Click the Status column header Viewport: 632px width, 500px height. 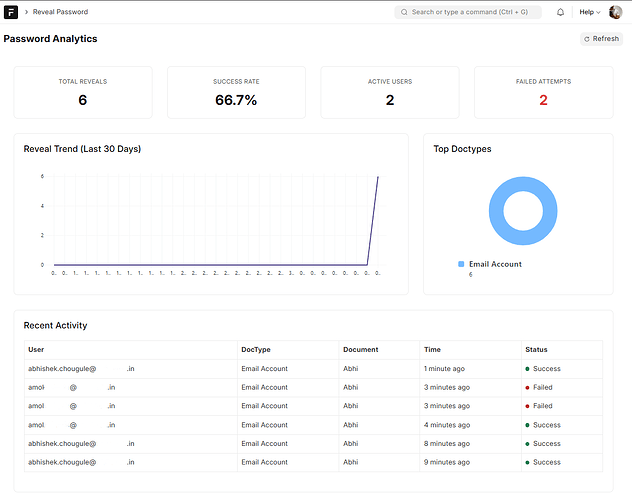(x=537, y=350)
